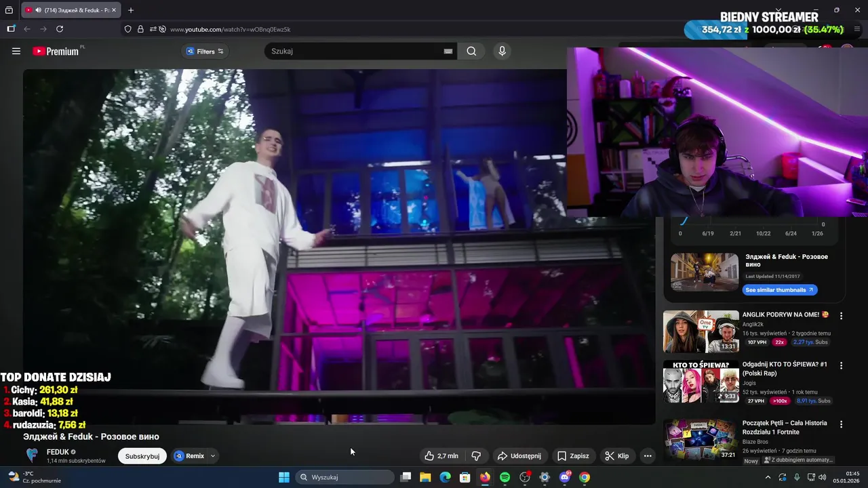Image resolution: width=868 pixels, height=488 pixels.
Task: Open the FEDUK channel name link
Action: point(58,452)
